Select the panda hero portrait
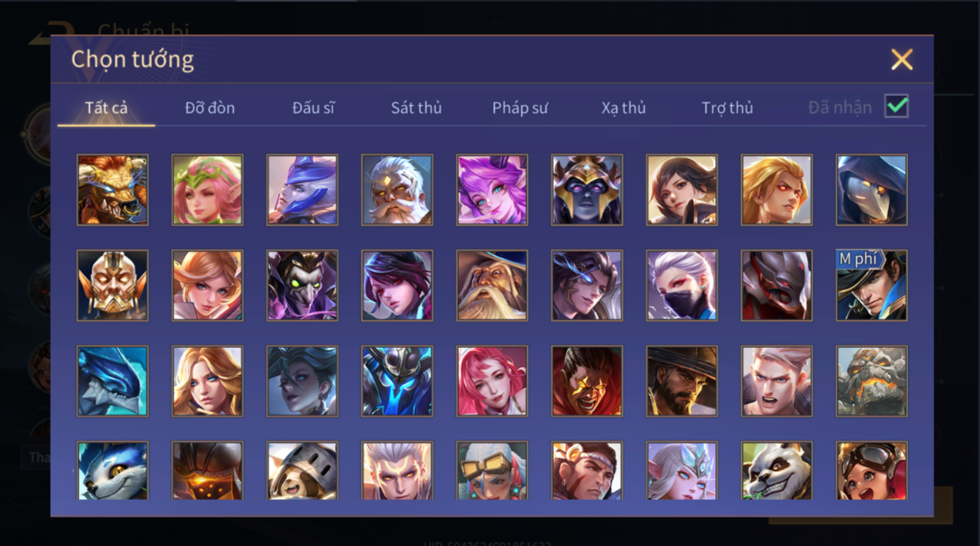Image resolution: width=980 pixels, height=546 pixels. click(776, 471)
